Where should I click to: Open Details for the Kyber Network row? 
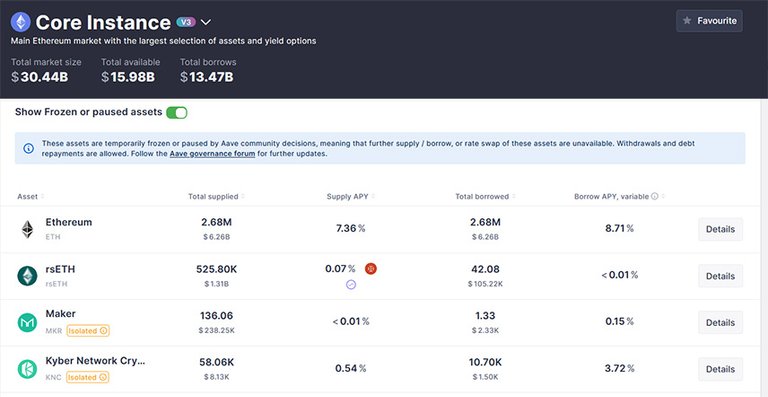(x=720, y=369)
